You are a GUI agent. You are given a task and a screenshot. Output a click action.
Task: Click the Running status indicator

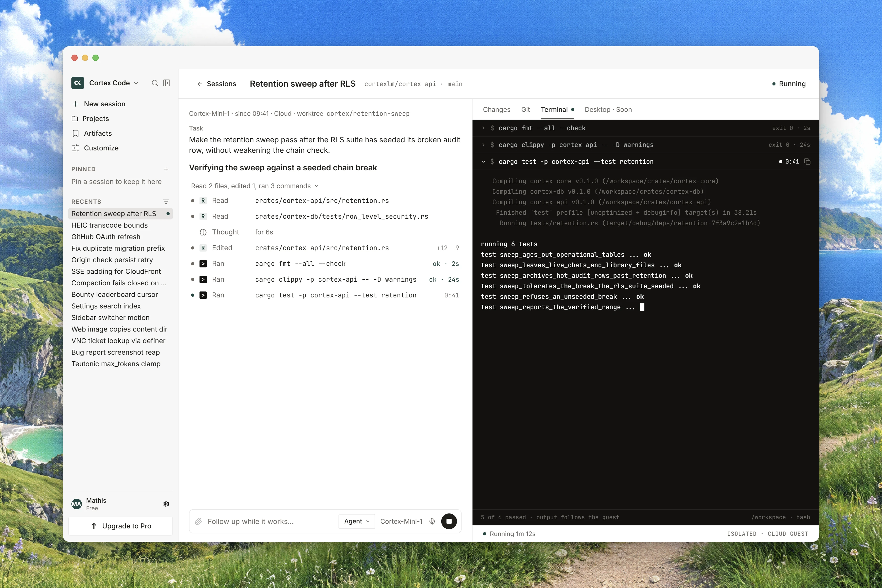click(789, 84)
